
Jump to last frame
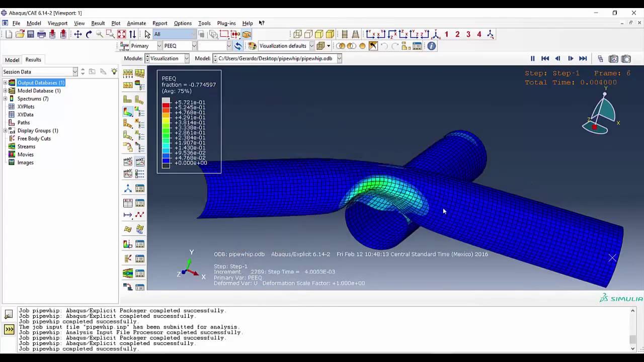click(x=583, y=59)
